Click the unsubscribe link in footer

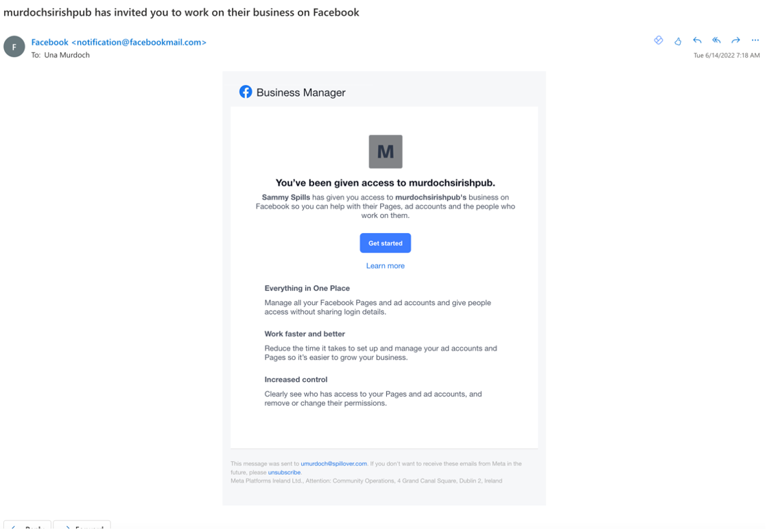point(284,472)
